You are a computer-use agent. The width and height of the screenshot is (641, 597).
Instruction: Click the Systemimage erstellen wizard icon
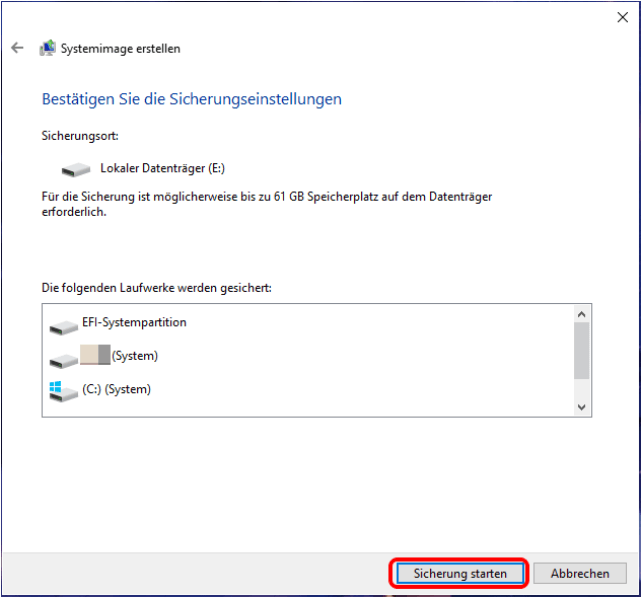(47, 48)
